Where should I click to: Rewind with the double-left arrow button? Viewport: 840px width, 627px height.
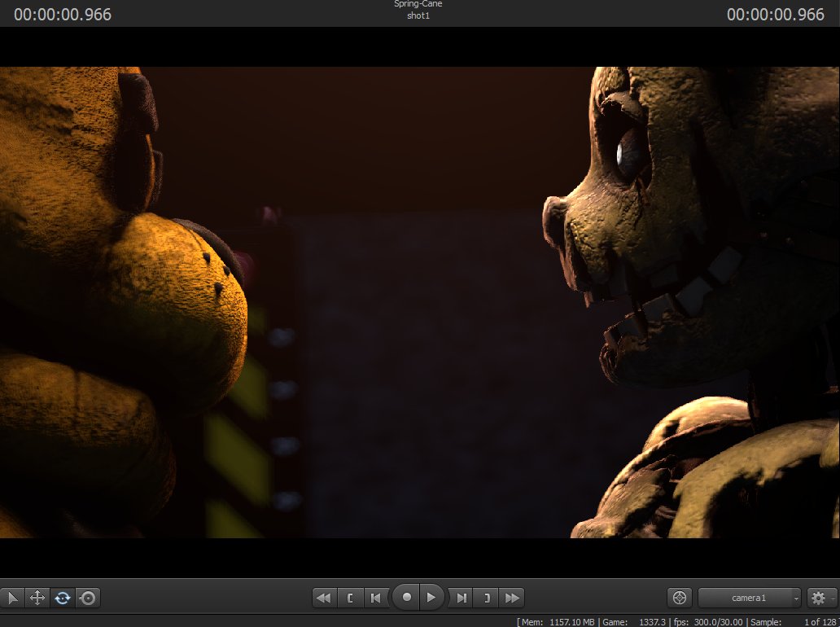pos(324,598)
